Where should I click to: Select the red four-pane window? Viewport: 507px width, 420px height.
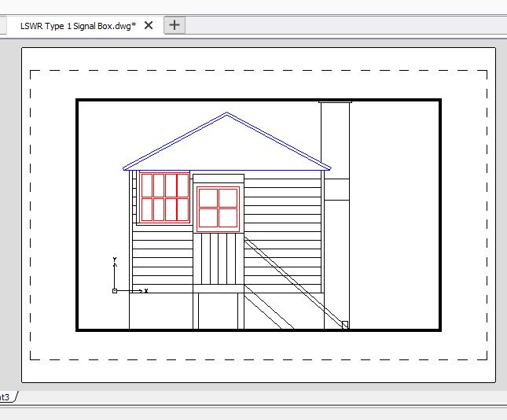(218, 208)
